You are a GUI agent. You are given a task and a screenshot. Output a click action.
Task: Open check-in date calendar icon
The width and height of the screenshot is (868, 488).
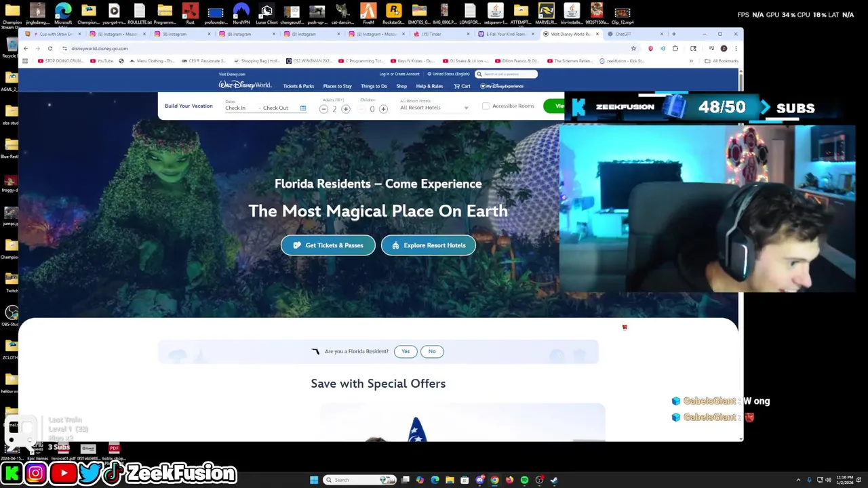pos(302,108)
